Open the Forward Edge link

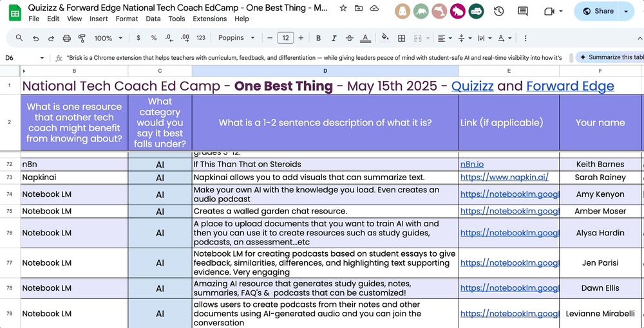[x=570, y=86]
